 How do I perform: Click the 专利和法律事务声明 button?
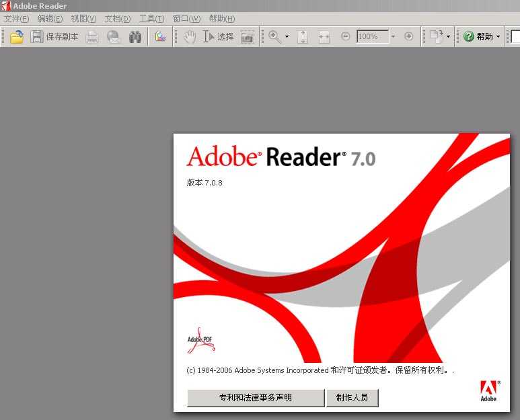pos(256,398)
